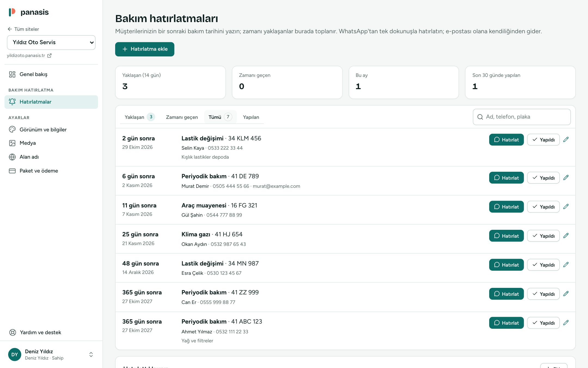Click the panasis logo icon
The width and height of the screenshot is (588, 368).
point(12,12)
